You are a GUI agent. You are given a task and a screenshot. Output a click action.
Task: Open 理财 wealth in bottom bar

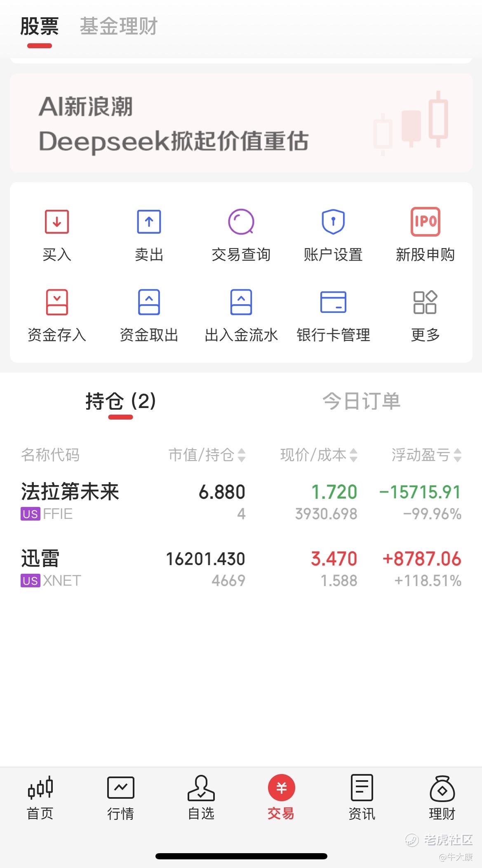point(442,798)
